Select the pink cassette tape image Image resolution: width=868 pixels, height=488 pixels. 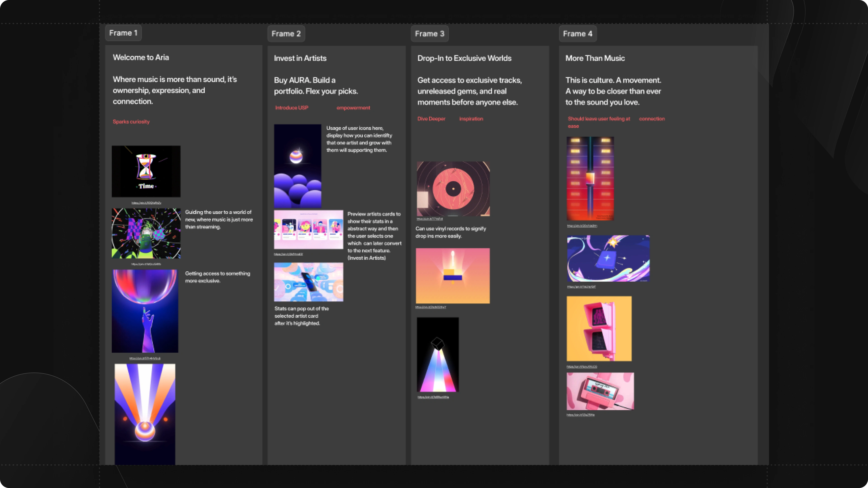point(600,391)
